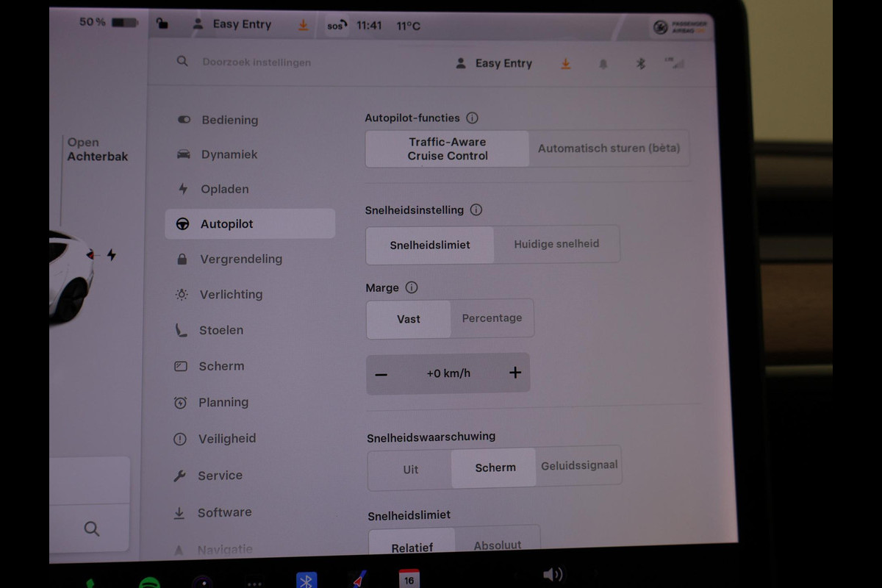Open the Easy Entry profile menu in header
882x588 pixels.
(x=494, y=64)
